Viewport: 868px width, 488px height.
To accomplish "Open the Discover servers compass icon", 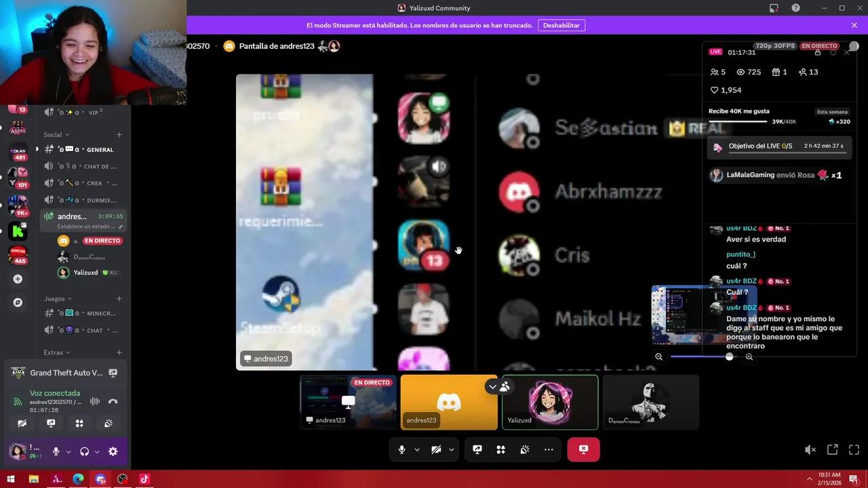I will coord(18,302).
